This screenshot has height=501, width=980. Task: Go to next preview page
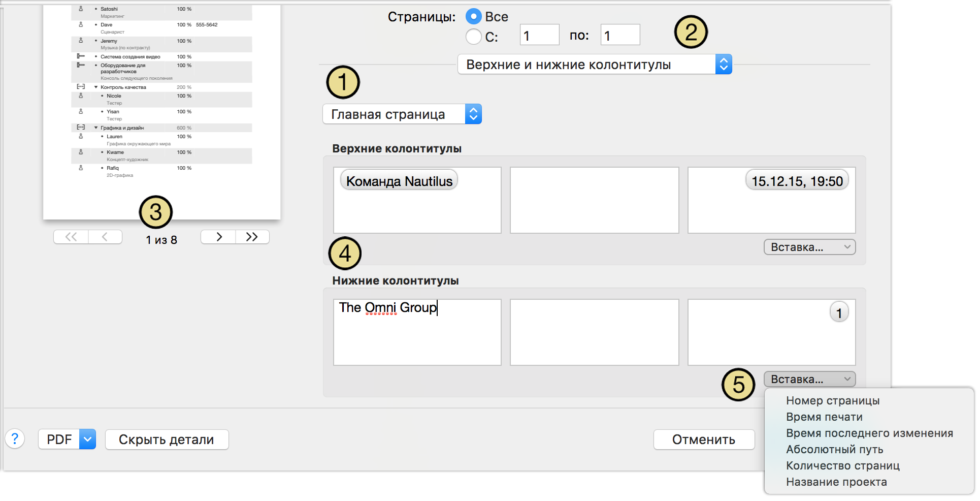coord(218,237)
